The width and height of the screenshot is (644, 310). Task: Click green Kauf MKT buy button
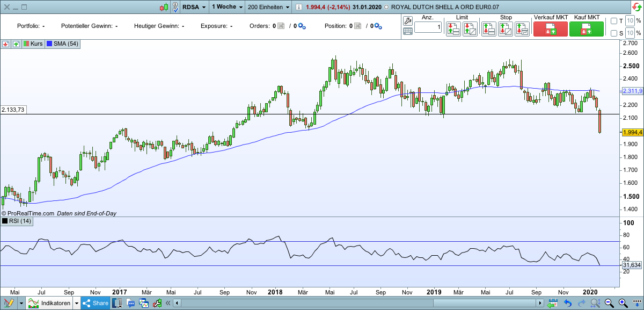coord(587,29)
